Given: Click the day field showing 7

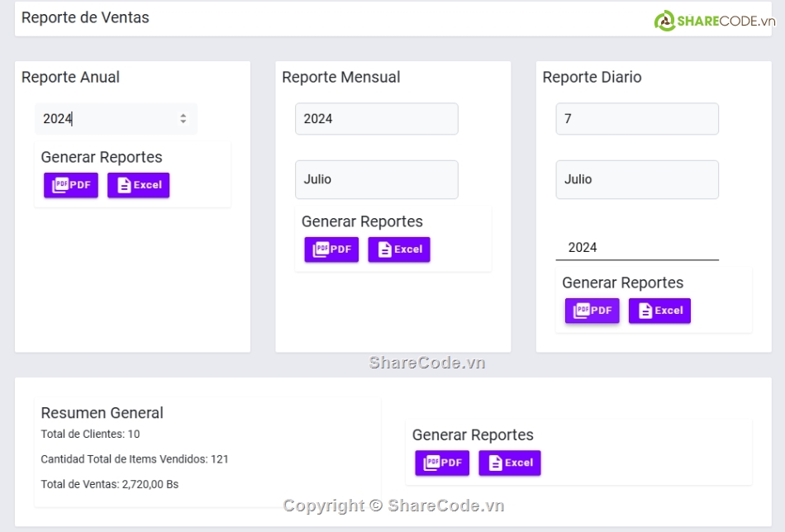Looking at the screenshot, I should pyautogui.click(x=636, y=119).
